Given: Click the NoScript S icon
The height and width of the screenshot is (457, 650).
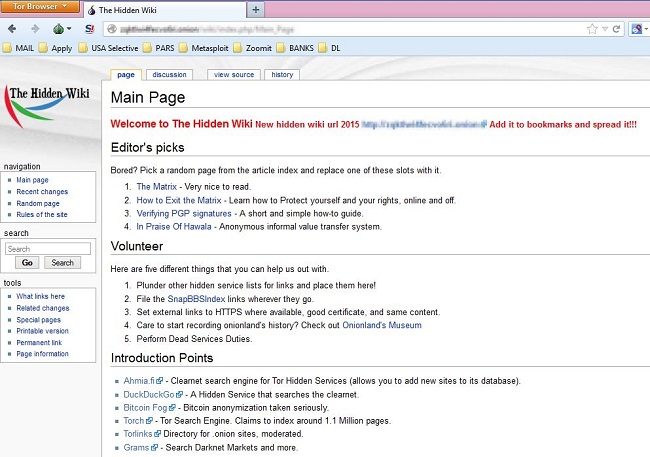Looking at the screenshot, I should click(90, 29).
